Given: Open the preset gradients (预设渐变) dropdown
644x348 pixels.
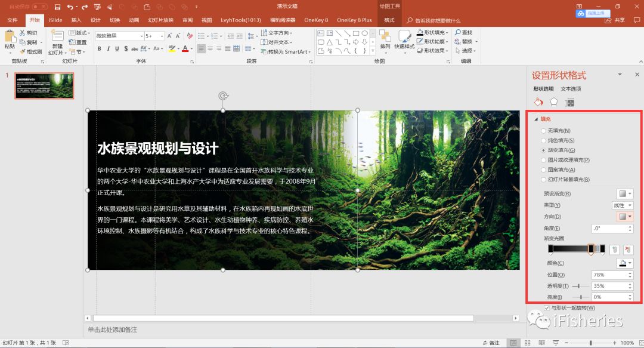Looking at the screenshot, I should 624,194.
